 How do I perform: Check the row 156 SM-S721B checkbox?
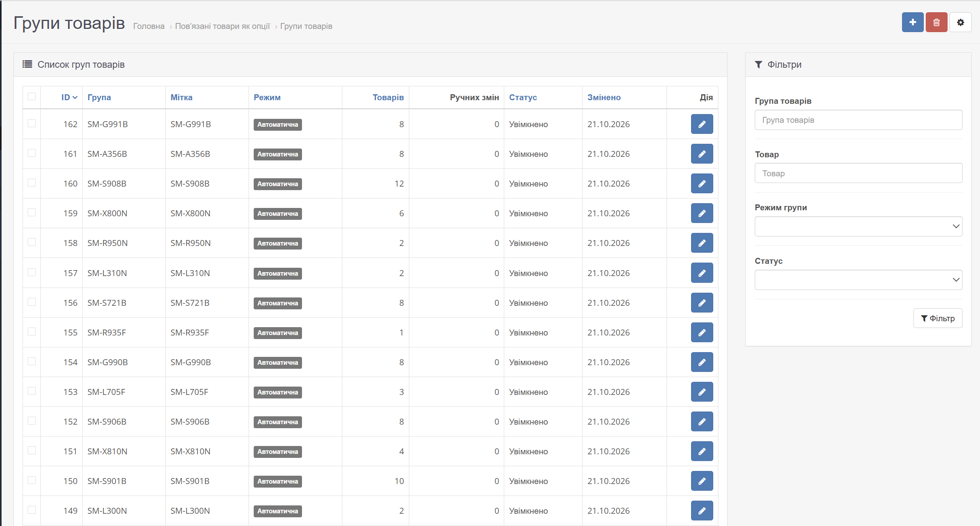click(x=32, y=302)
